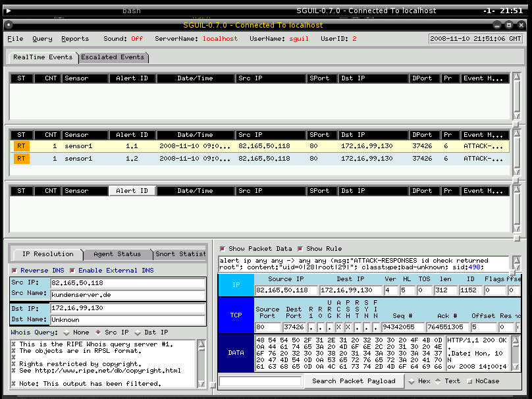
Task: Click the middle event pane scroll down arrow
Action: pos(517,172)
